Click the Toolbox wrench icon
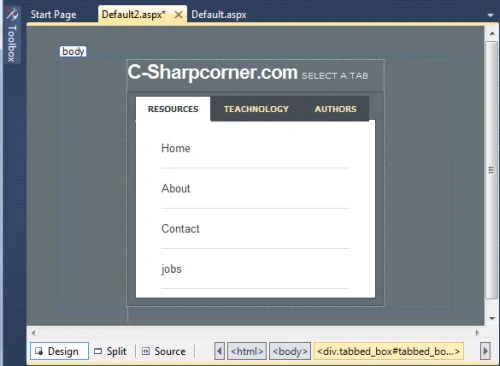500x366 pixels. tap(12, 14)
